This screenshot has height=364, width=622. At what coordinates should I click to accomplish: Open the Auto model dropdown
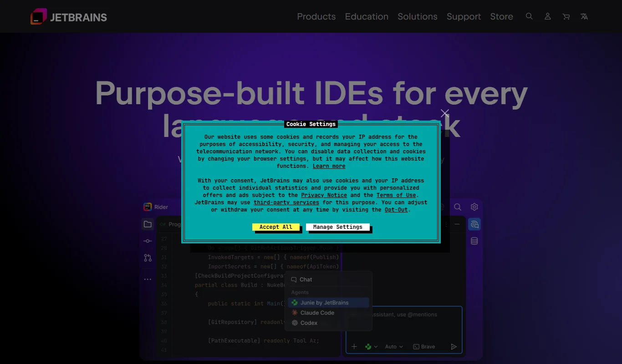pyautogui.click(x=394, y=347)
